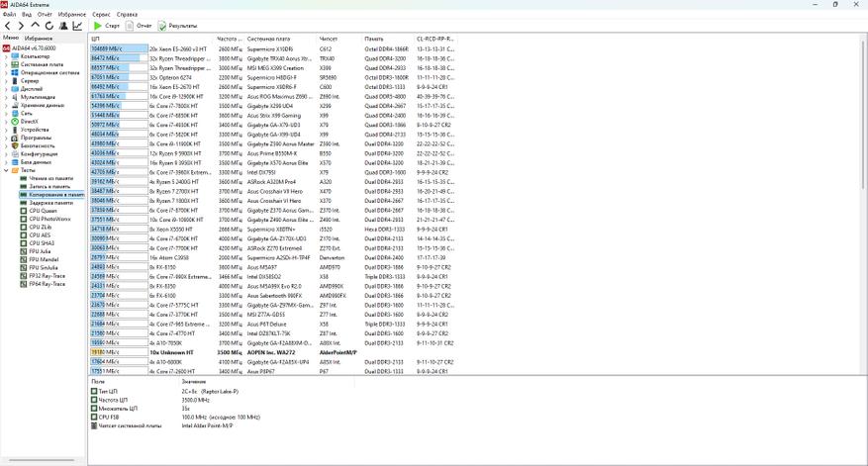Sort by the ЦП column header
This screenshot has width=868, height=466.
click(151, 39)
